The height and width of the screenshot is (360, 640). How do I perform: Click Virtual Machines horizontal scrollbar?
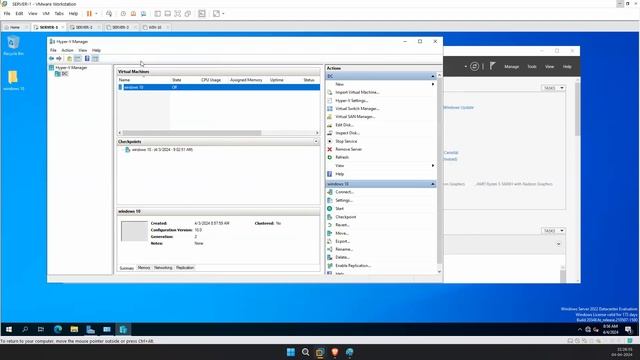(x=192, y=133)
